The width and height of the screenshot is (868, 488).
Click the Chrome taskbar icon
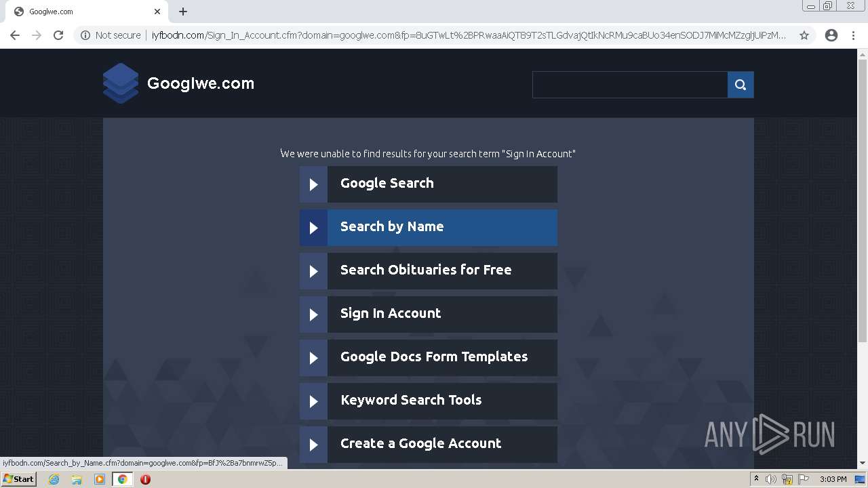coord(123,479)
